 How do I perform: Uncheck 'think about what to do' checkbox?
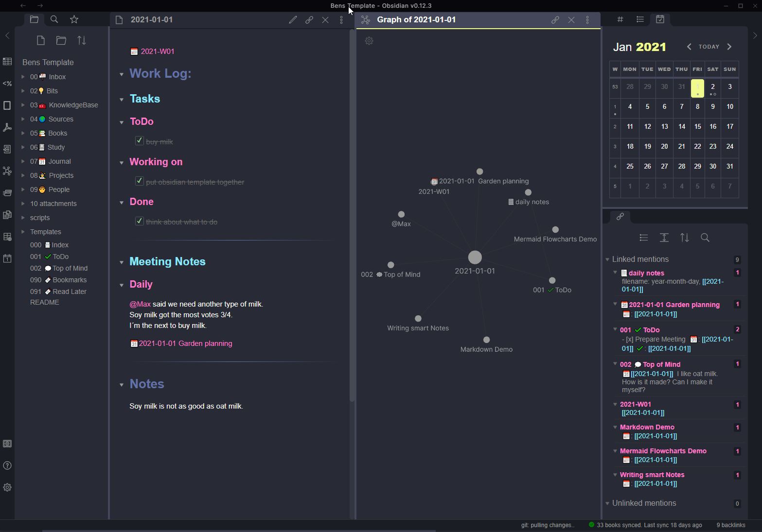point(140,221)
